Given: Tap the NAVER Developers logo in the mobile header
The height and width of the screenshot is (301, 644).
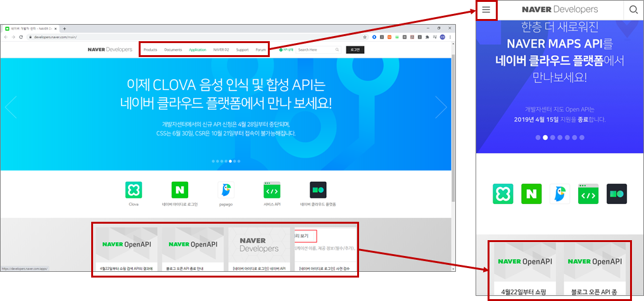Looking at the screenshot, I should [560, 10].
